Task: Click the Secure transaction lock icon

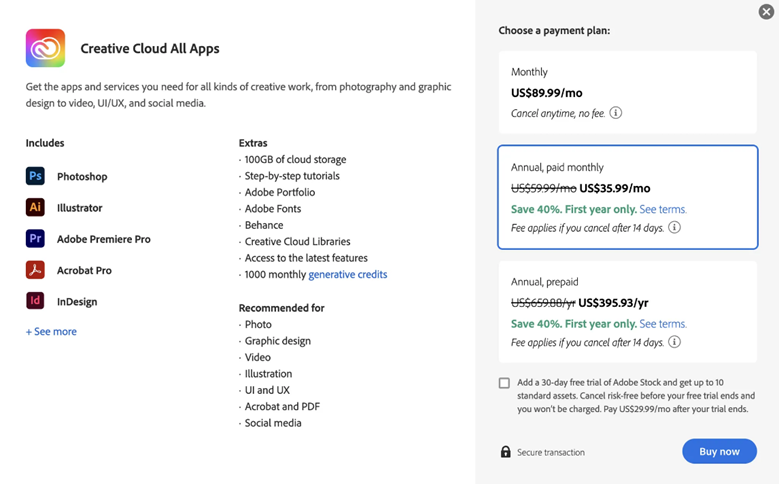Action: pyautogui.click(x=505, y=452)
